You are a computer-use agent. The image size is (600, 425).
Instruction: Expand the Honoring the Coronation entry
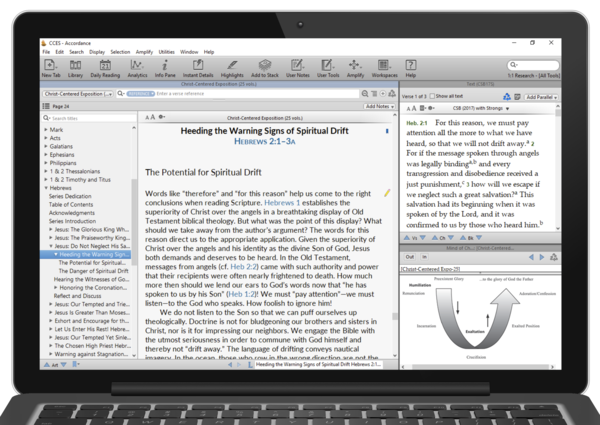pyautogui.click(x=55, y=288)
